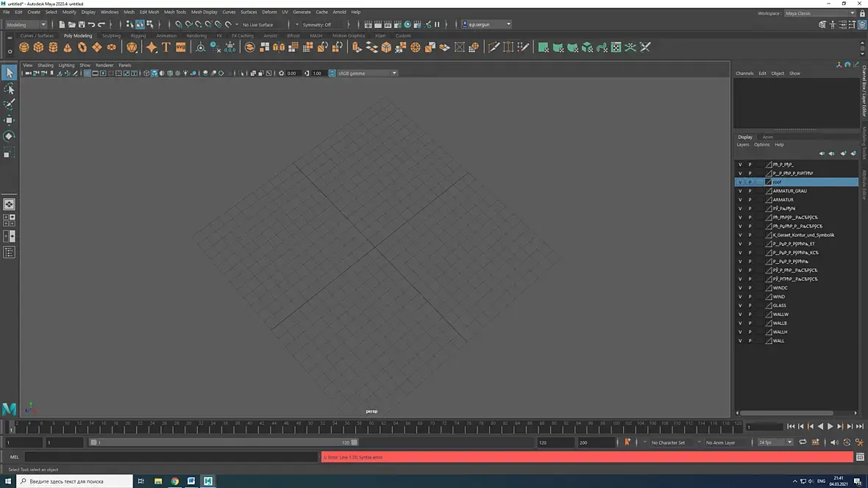This screenshot has height=488, width=868.
Task: Select the arrow Select tool
Action: click(x=9, y=73)
